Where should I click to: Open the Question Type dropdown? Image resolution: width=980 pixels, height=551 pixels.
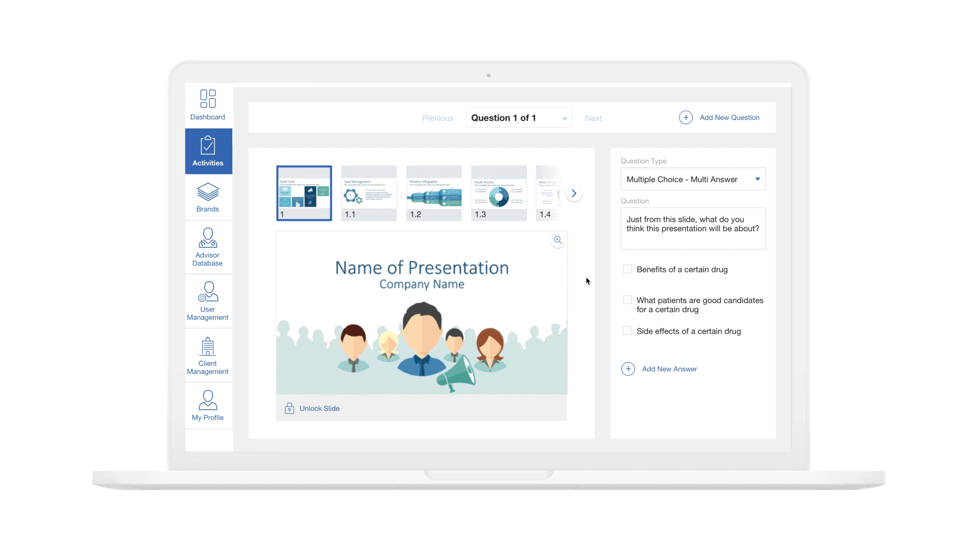(x=693, y=179)
